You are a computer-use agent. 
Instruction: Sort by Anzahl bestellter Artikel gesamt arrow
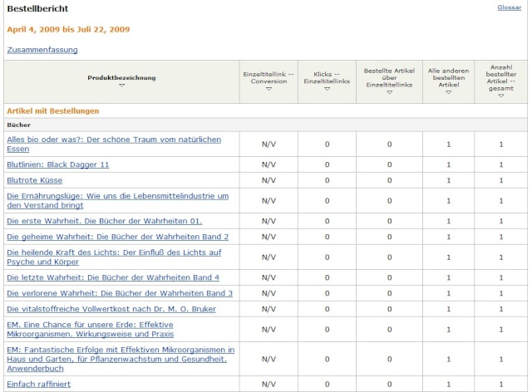(500, 96)
